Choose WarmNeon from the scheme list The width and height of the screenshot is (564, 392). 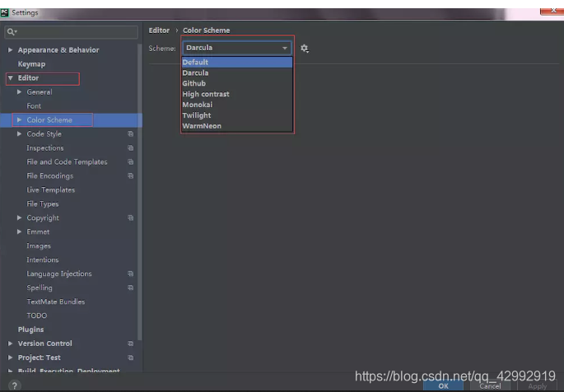[237, 126]
